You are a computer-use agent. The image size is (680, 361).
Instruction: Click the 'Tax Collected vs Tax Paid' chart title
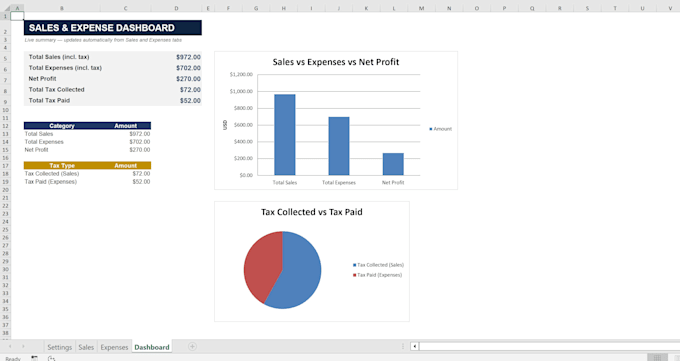(x=312, y=212)
